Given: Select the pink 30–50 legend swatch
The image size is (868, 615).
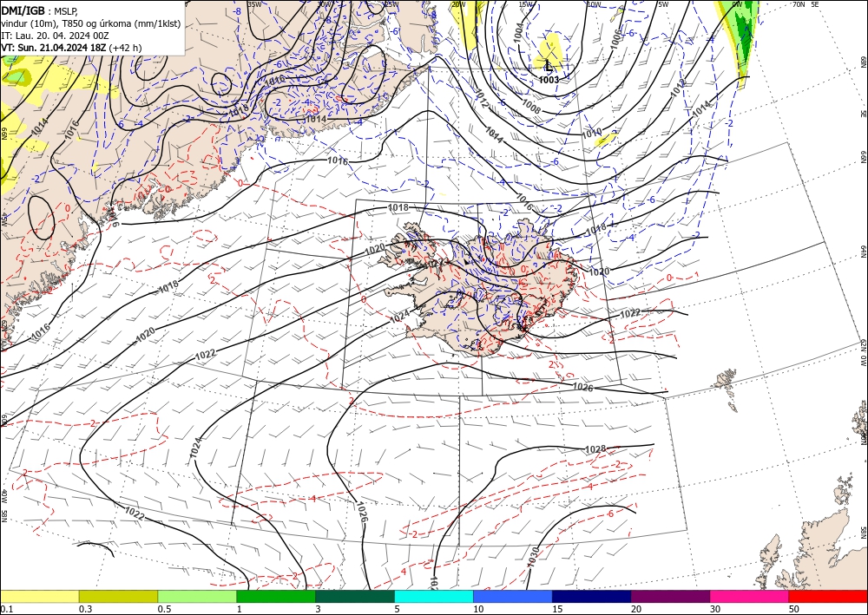Looking at the screenshot, I should click(x=750, y=596).
